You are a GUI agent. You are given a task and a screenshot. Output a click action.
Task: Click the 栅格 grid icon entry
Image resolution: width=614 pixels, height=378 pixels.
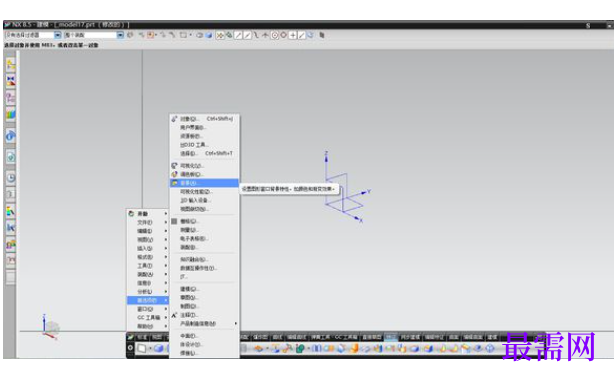click(x=174, y=221)
